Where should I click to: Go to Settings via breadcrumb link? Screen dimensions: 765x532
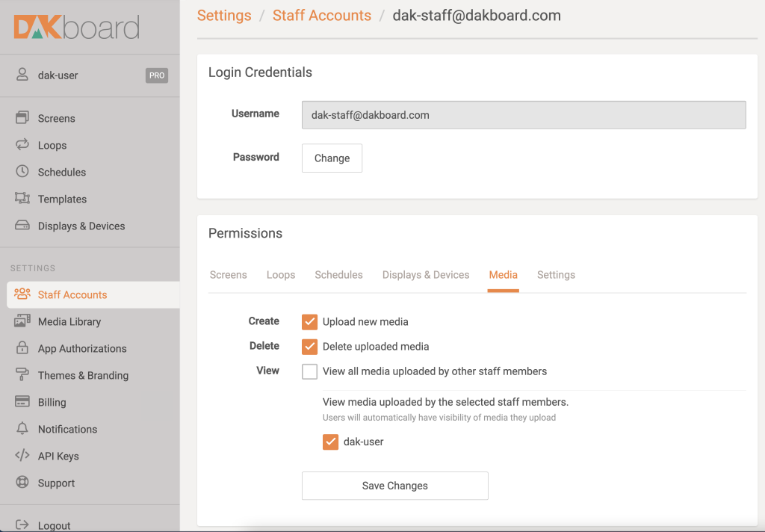pyautogui.click(x=224, y=16)
